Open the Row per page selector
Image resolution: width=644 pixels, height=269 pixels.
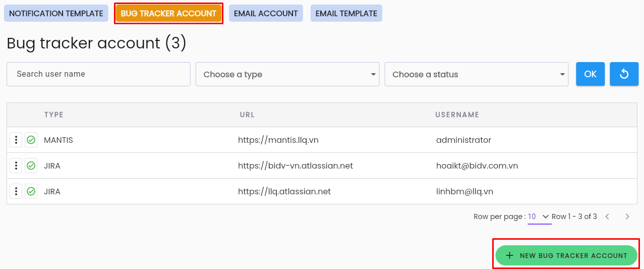coord(539,217)
